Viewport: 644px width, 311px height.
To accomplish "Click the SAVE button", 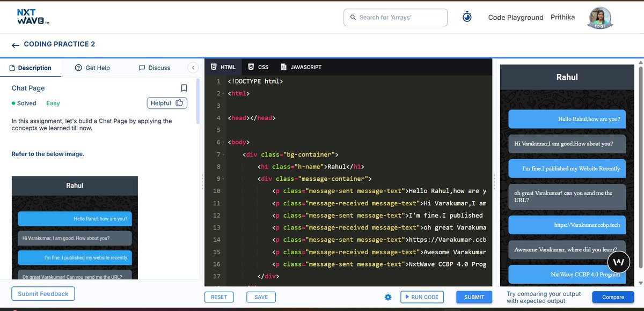I will coord(261,297).
